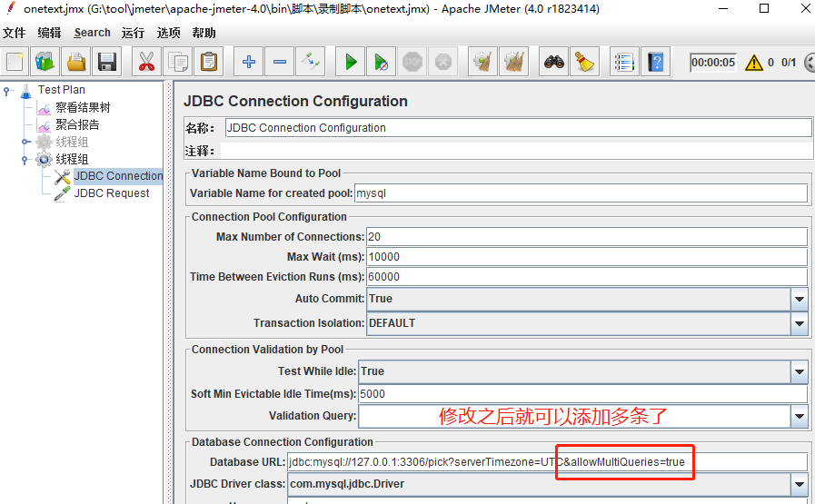
Task: Click the Open file folder icon
Action: point(76,63)
